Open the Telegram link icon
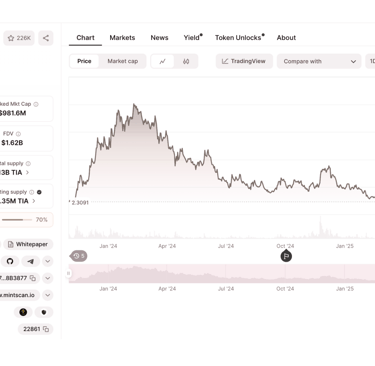 (31, 261)
